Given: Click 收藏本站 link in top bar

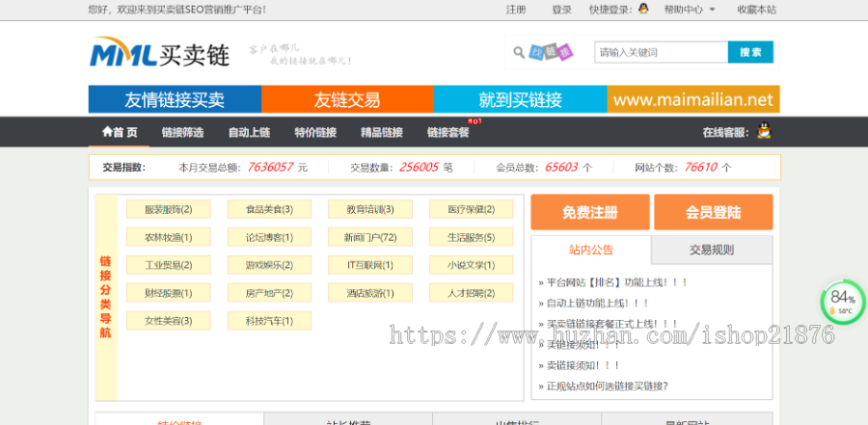Looking at the screenshot, I should click(x=756, y=10).
